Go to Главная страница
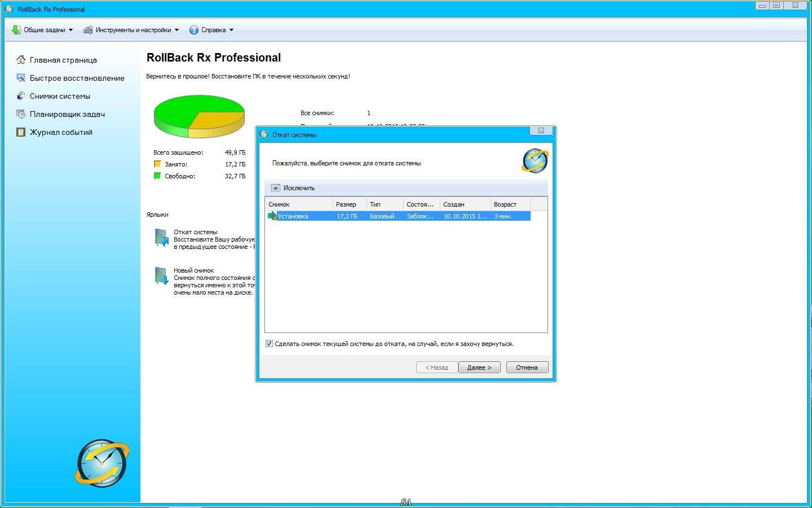Viewport: 812px width, 508px height. tap(63, 60)
